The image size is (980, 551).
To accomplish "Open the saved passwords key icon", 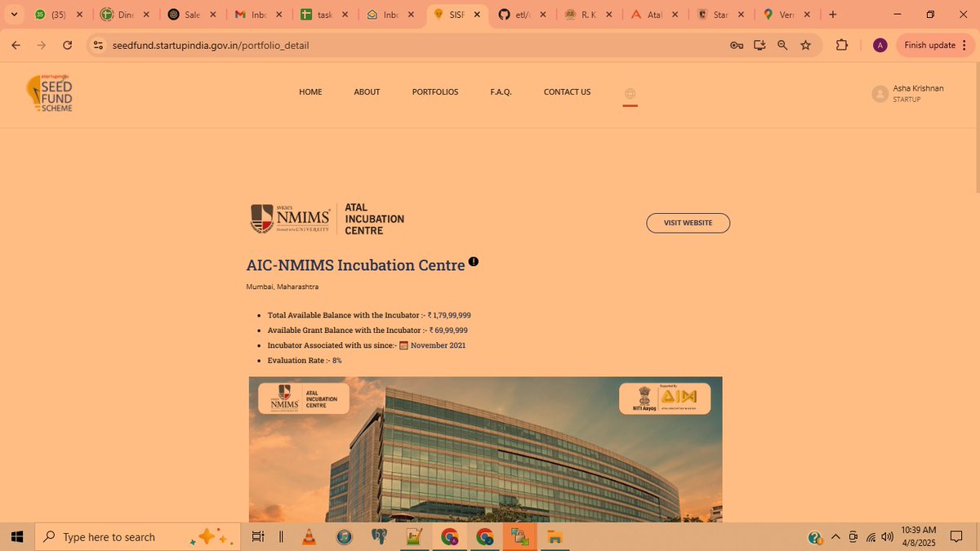I will [x=737, y=46].
